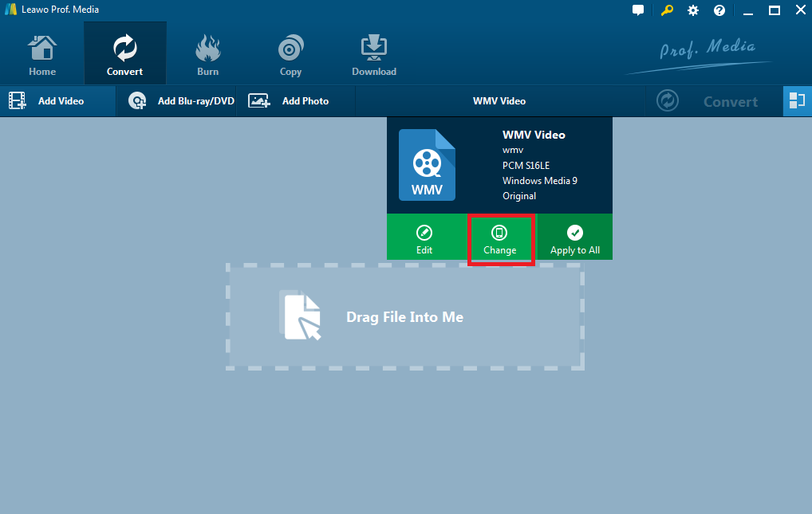812x514 pixels.
Task: Close the Leawo Prof. Media window
Action: (801, 10)
